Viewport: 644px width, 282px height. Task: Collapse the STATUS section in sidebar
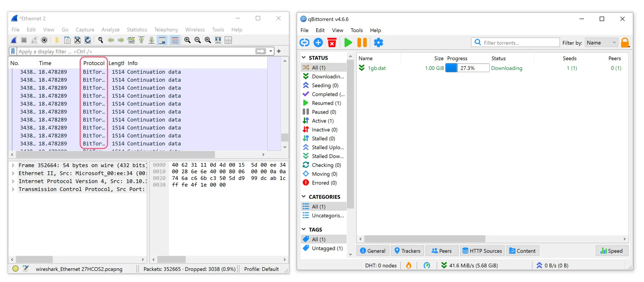(x=304, y=58)
